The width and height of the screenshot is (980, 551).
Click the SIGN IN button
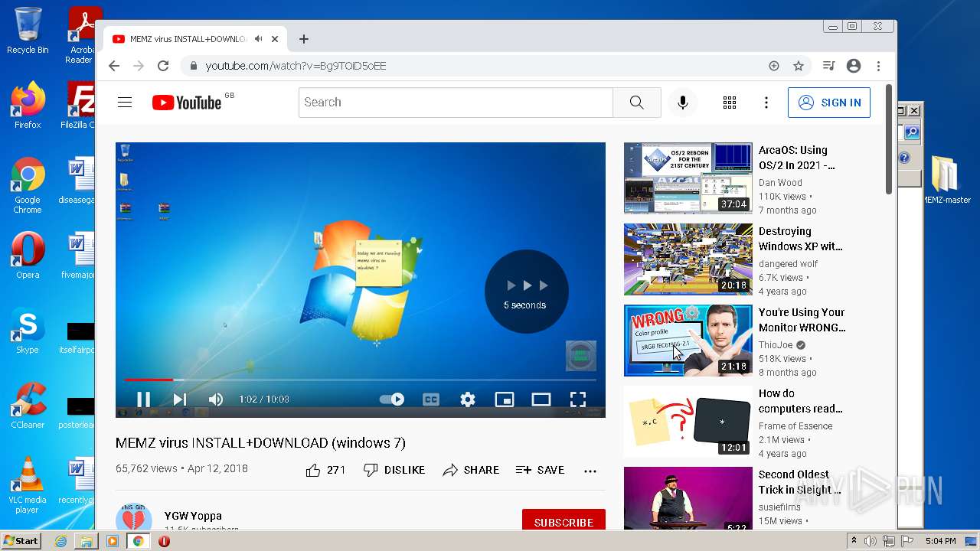tap(829, 103)
